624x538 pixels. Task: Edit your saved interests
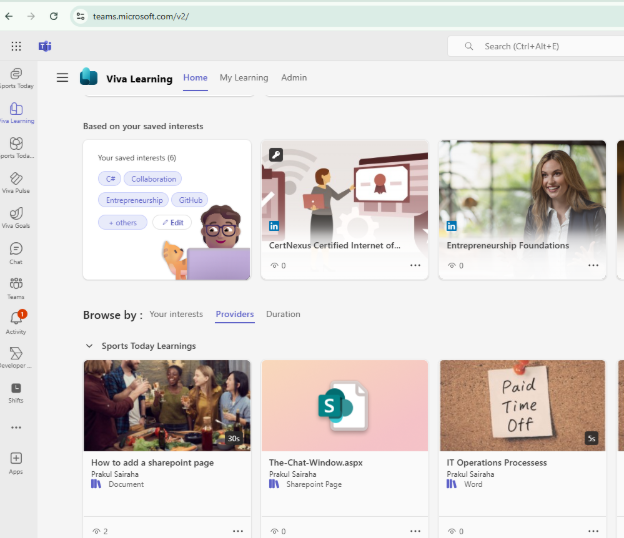[172, 222]
